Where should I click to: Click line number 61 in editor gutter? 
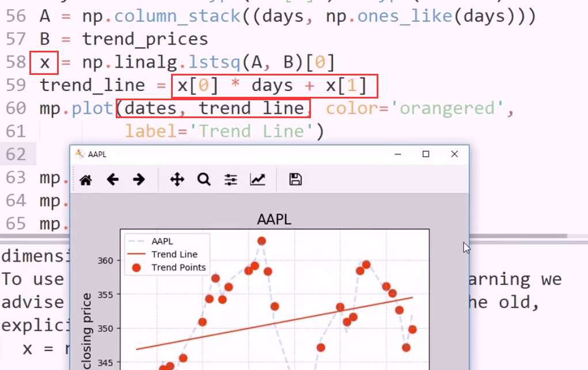16,132
